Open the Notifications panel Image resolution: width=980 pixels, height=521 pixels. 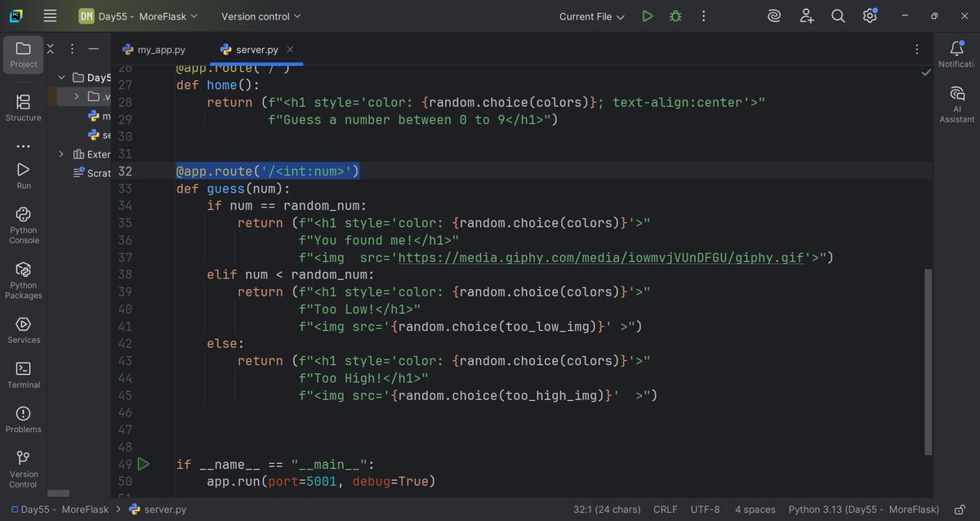point(957,55)
